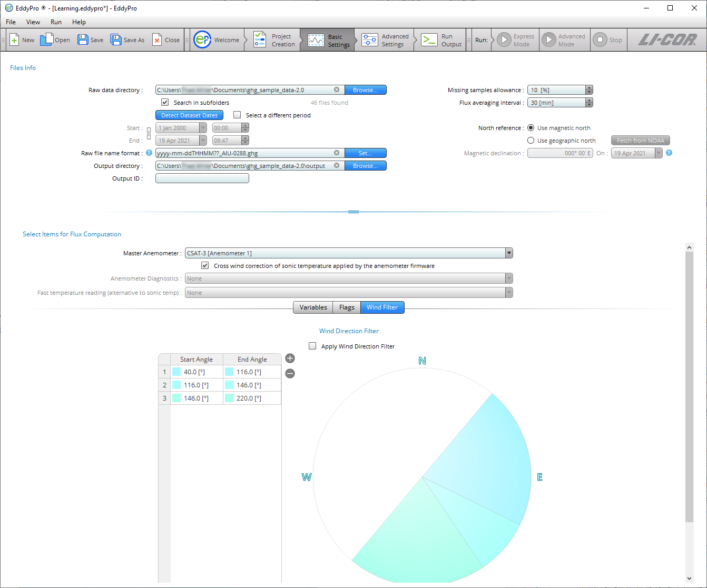Create a new project with the New icon
The width and height of the screenshot is (707, 588).
(x=22, y=40)
